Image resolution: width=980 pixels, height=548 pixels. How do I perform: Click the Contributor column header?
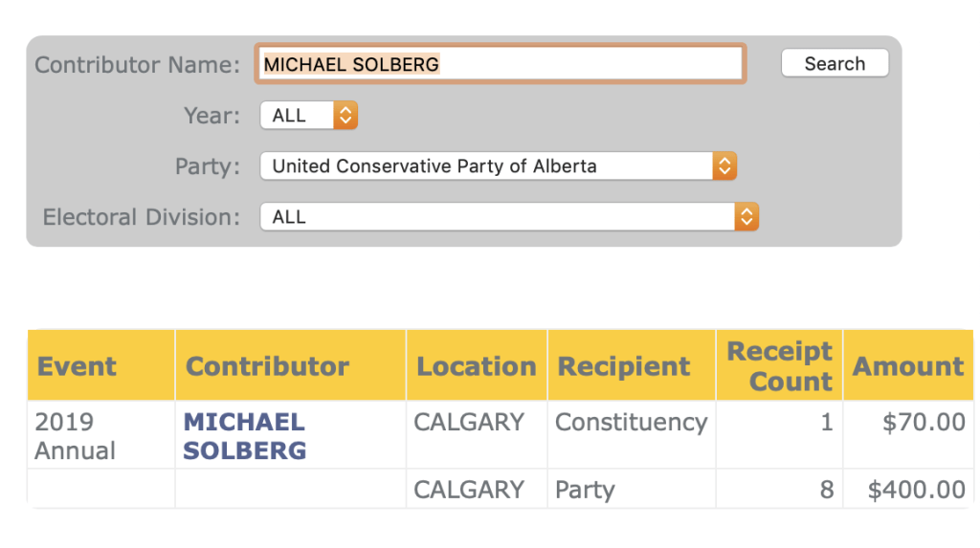click(x=267, y=366)
